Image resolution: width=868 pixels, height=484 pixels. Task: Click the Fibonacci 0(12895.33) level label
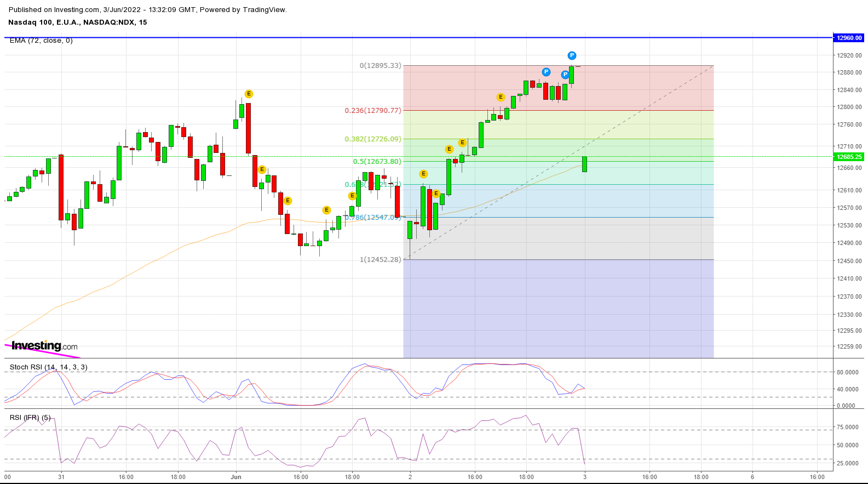click(x=381, y=66)
